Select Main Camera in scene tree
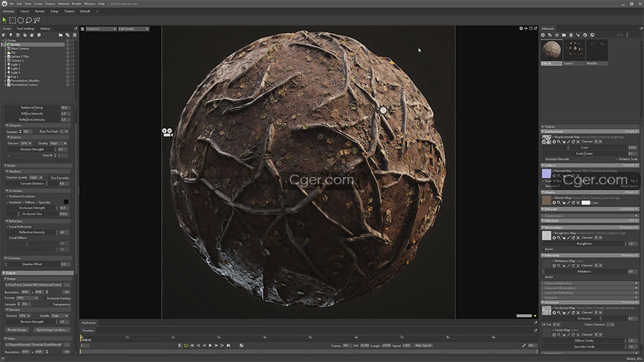644x362 pixels. (19, 48)
